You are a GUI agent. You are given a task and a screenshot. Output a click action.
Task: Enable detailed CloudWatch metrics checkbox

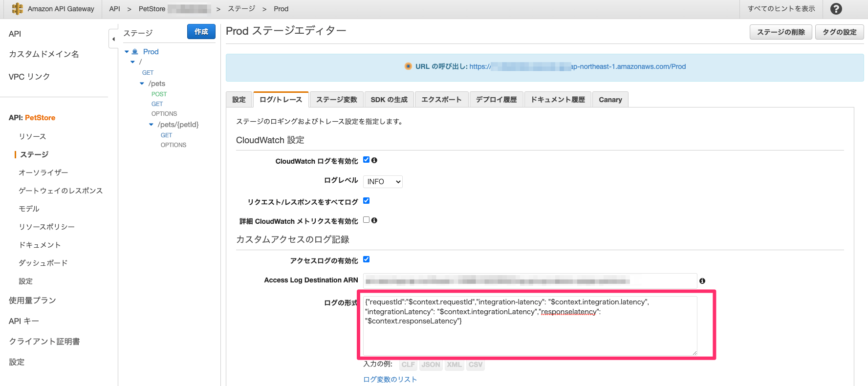click(366, 220)
